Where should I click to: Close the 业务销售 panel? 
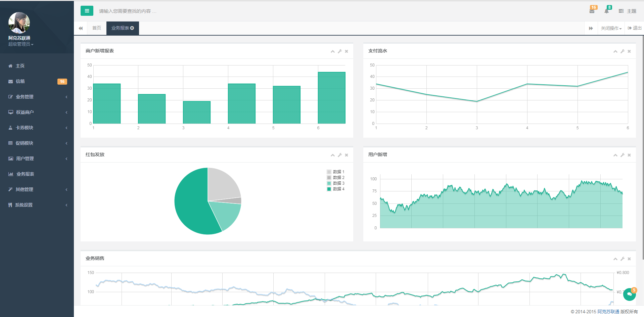(x=629, y=259)
